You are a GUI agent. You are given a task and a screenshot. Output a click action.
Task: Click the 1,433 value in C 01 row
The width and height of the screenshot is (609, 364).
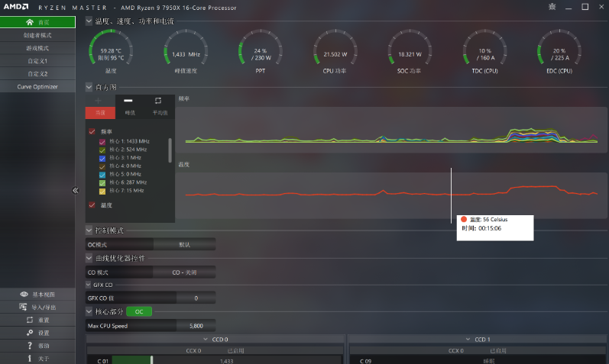pos(226,361)
